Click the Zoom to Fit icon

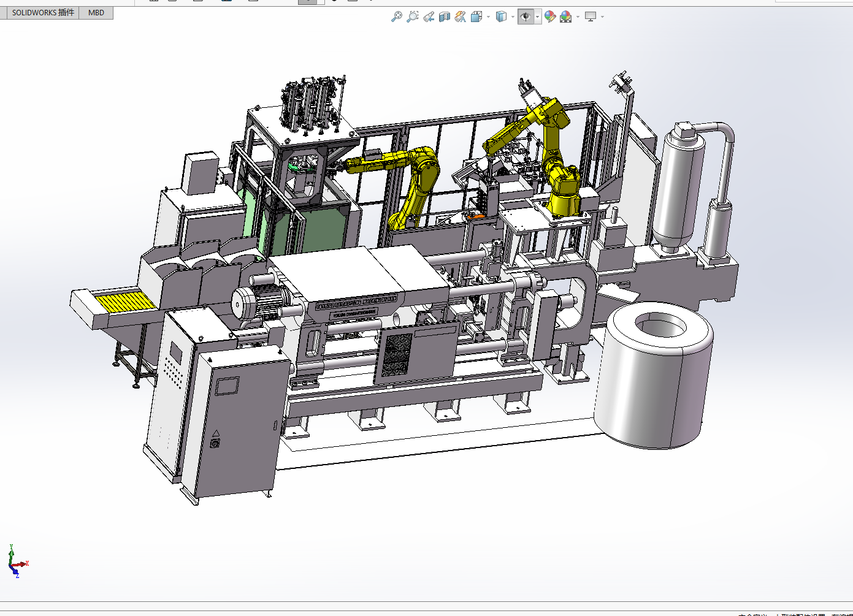[x=397, y=17]
